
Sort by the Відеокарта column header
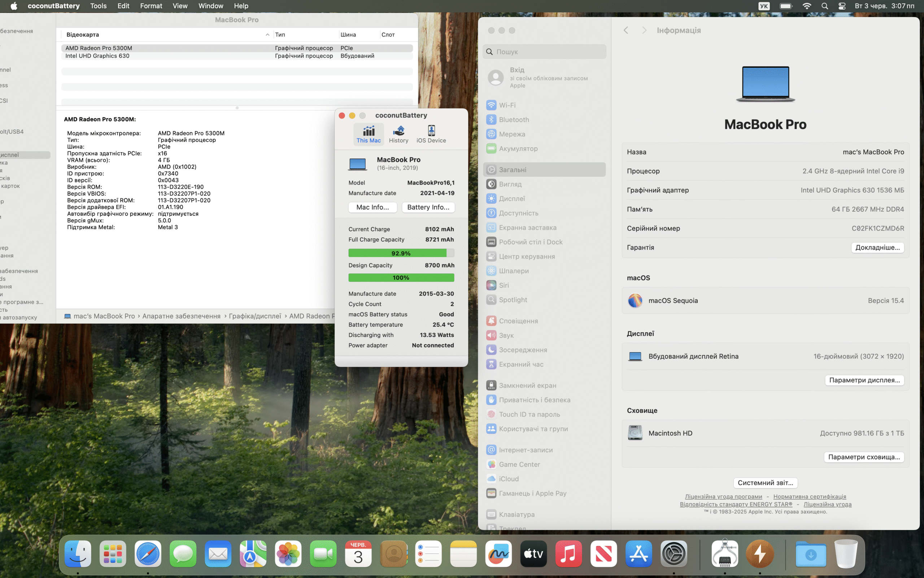167,34
